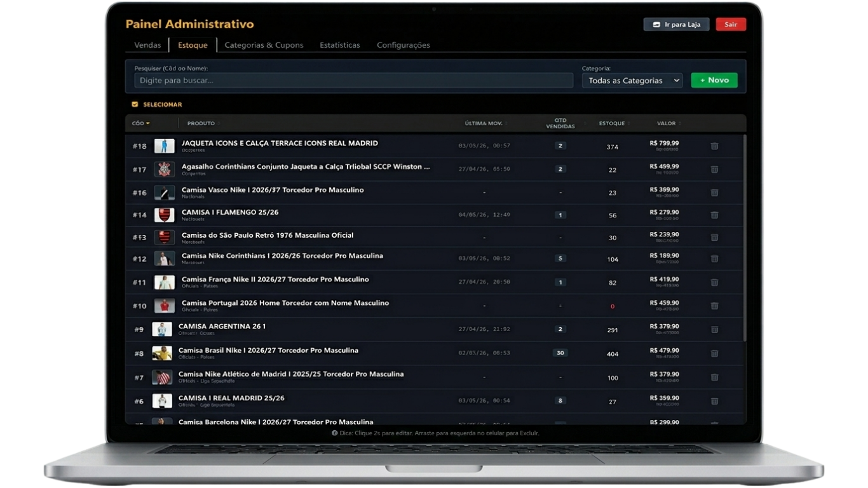
Task: Click price R$ 189,90 in row #12
Action: [664, 255]
